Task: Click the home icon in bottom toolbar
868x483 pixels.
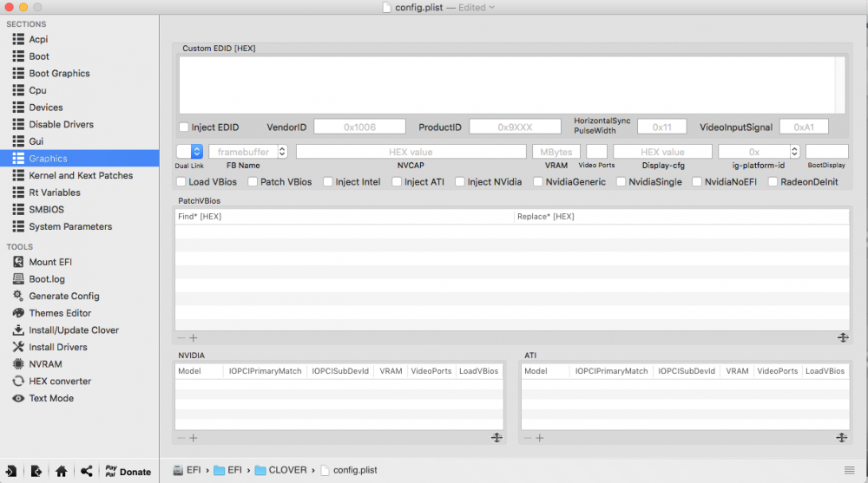Action: 61,472
